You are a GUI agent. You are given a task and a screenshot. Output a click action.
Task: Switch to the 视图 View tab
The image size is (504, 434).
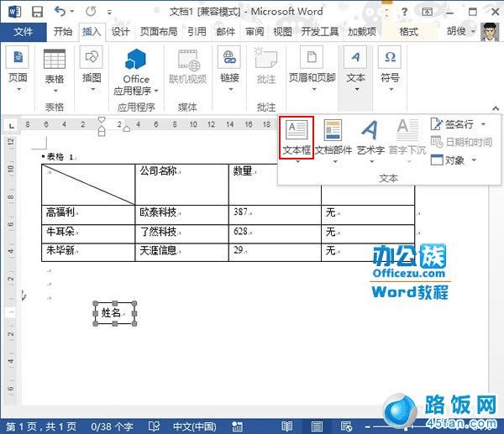[282, 32]
